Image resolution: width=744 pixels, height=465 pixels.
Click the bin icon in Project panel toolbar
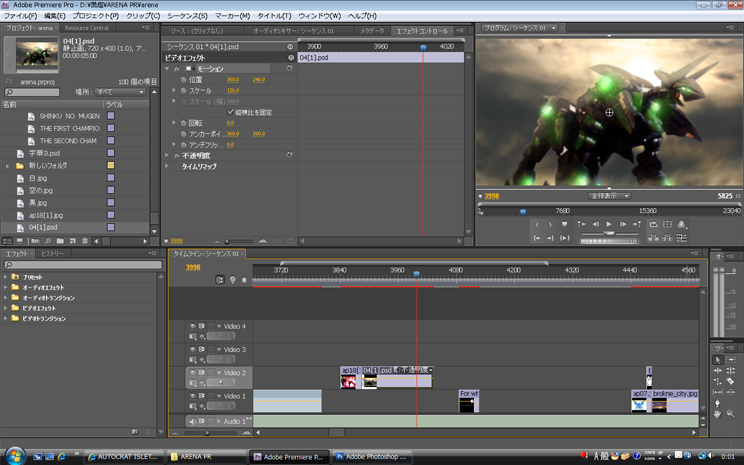[x=60, y=241]
